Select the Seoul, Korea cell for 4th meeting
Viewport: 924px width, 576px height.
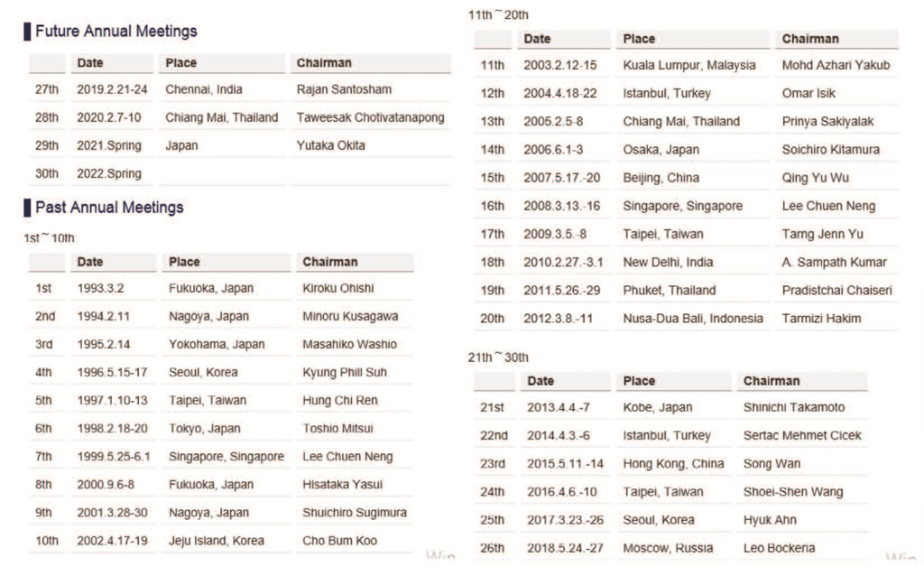[x=203, y=372]
